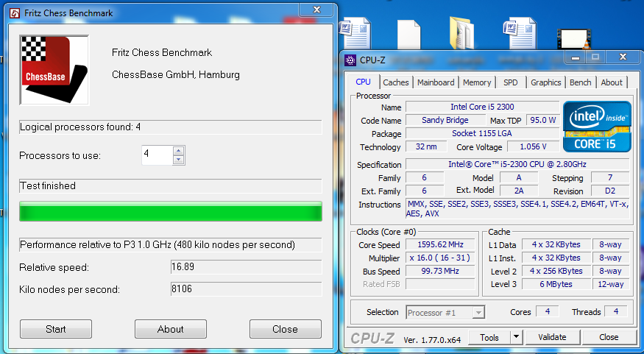Open the About tab in CPU-Z
Image resolution: width=644 pixels, height=354 pixels.
(x=612, y=82)
